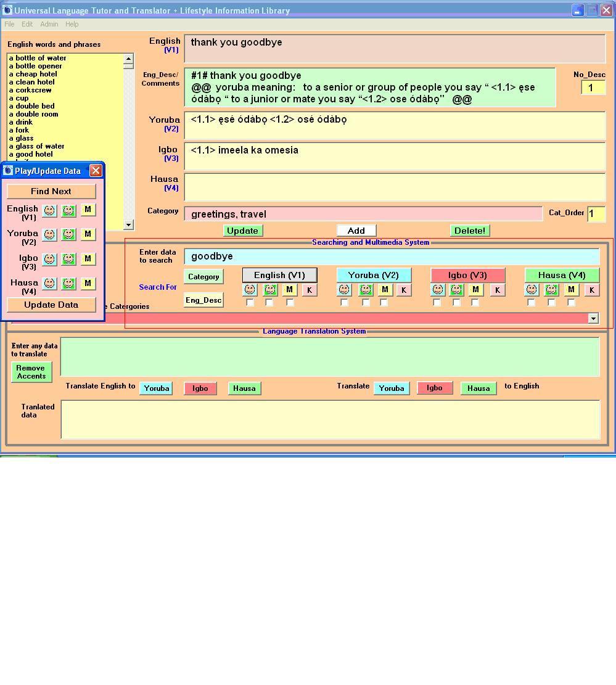Image resolution: width=616 pixels, height=685 pixels.
Task: Click the K button under English (V1) search
Action: pos(310,290)
